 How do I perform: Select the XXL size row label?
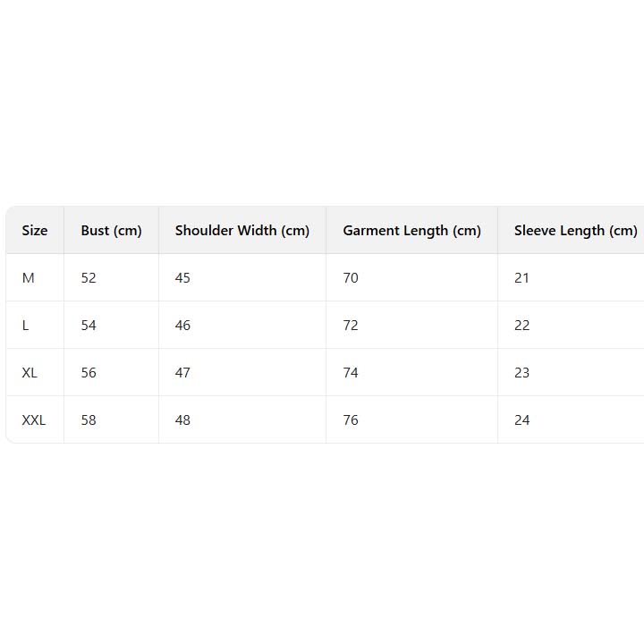pyautogui.click(x=34, y=420)
